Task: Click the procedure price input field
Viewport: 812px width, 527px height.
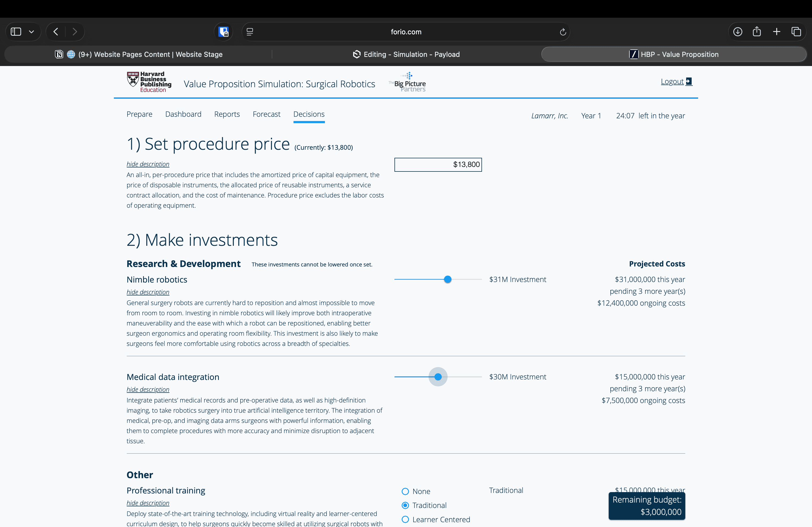Action: (x=438, y=165)
